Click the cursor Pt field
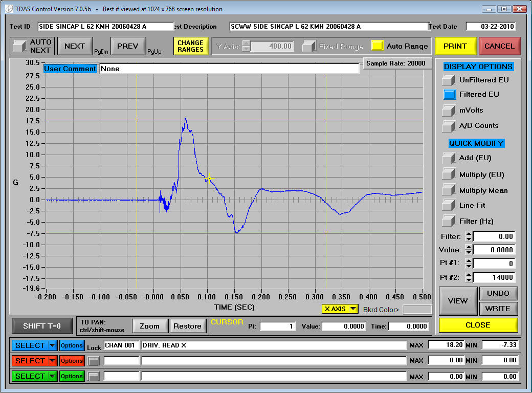Viewport: 532px width, 393px height. [278, 326]
